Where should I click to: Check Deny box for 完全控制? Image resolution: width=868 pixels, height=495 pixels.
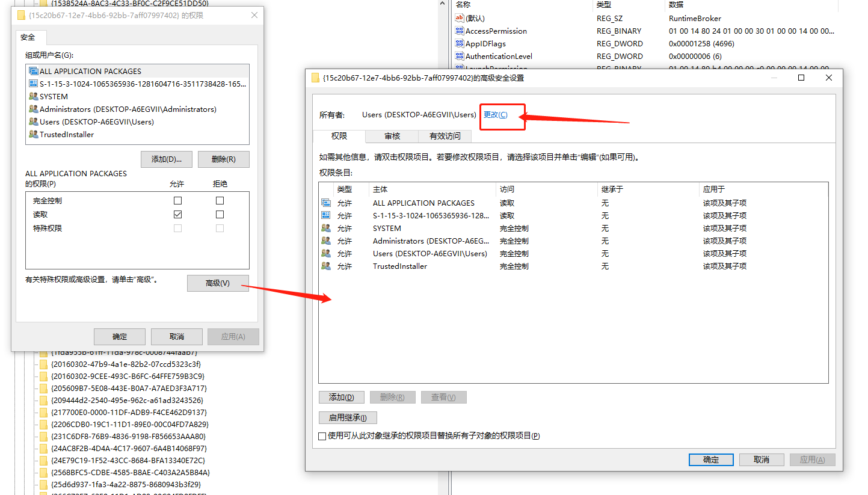coord(220,200)
